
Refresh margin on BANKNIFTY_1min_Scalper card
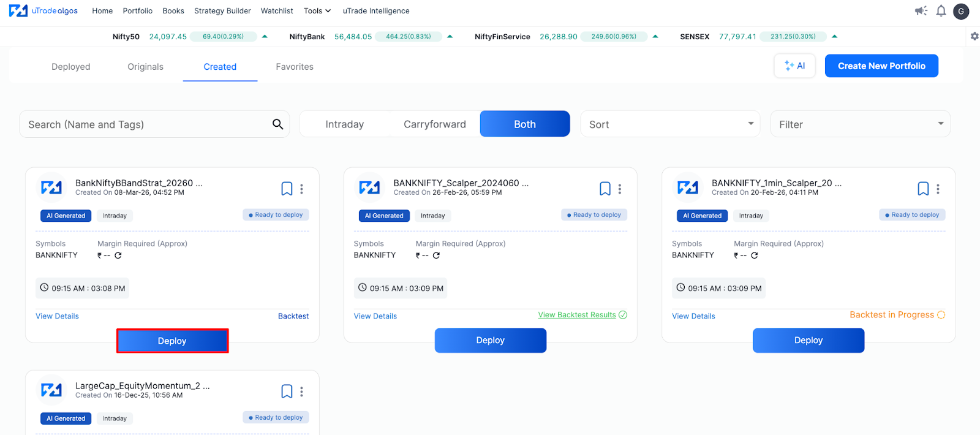[x=755, y=255]
